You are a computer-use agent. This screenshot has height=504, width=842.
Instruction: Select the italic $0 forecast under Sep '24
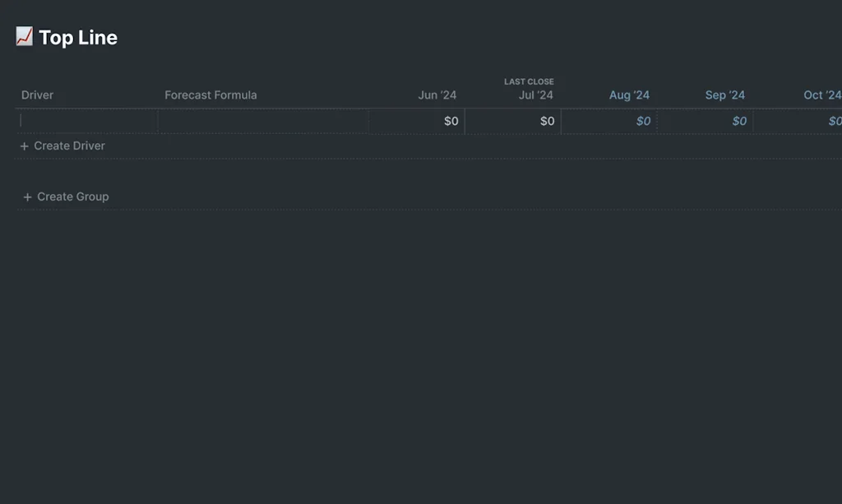(738, 121)
